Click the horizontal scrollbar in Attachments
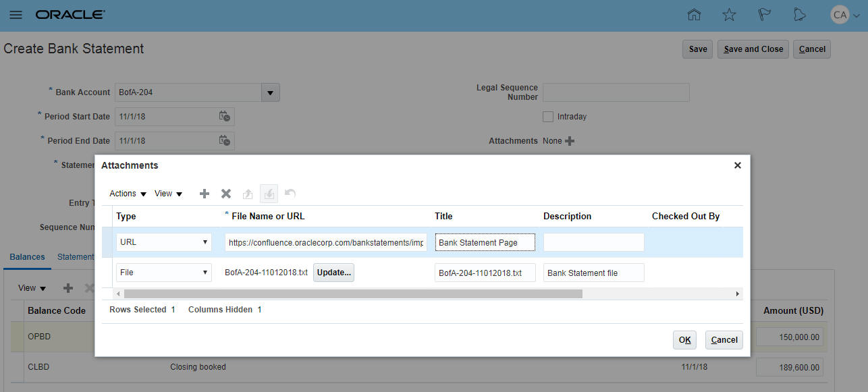This screenshot has width=868, height=392. (353, 294)
